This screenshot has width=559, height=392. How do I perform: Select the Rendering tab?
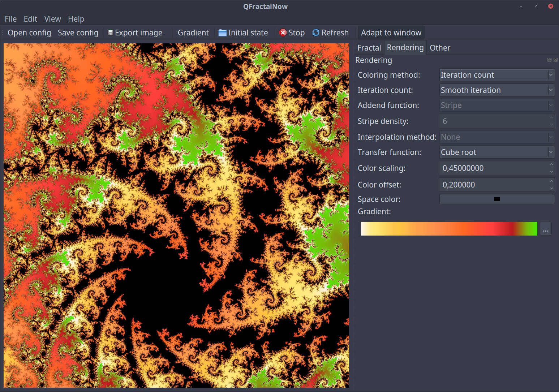point(405,47)
